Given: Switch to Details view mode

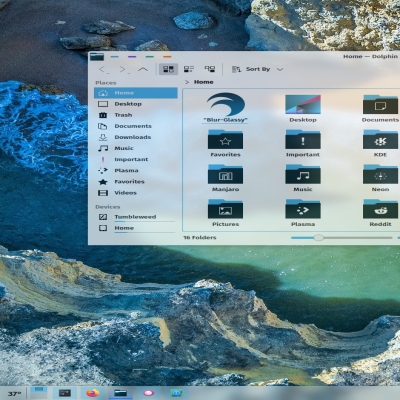Looking at the screenshot, I should [210, 69].
